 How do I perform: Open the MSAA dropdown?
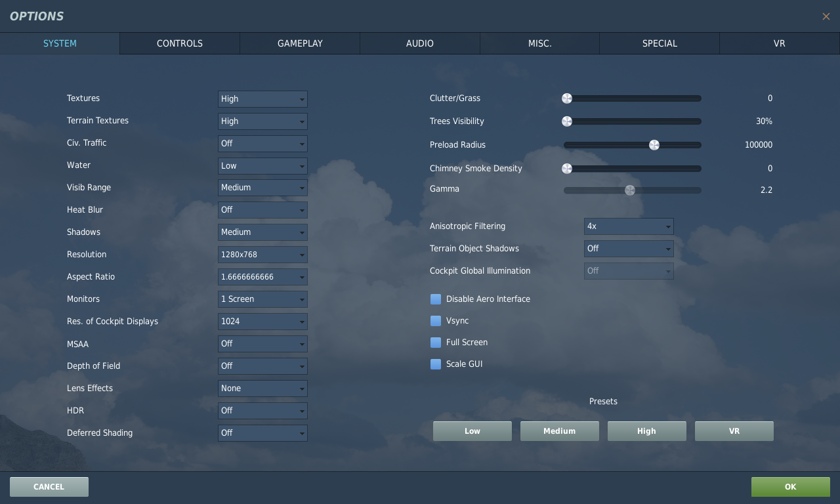pos(262,344)
